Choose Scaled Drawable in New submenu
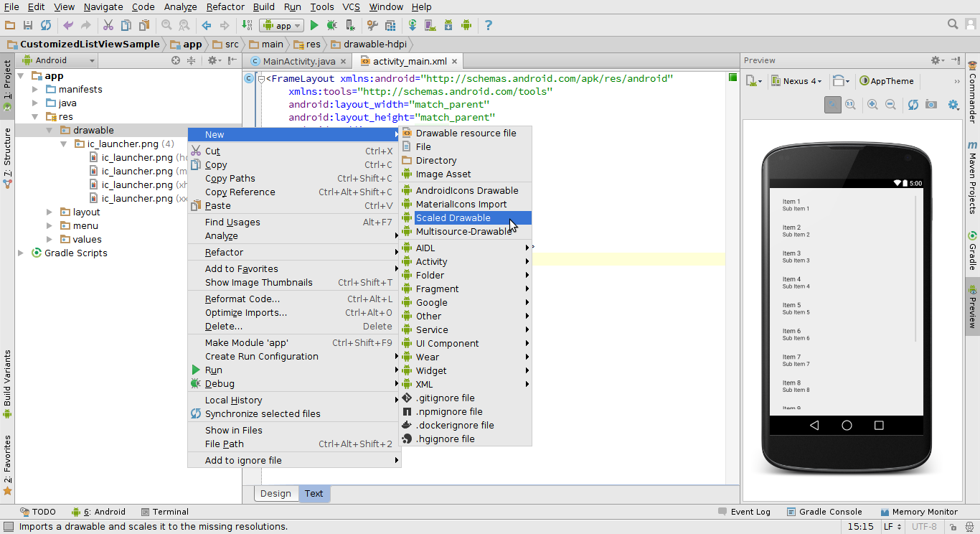 (x=466, y=218)
